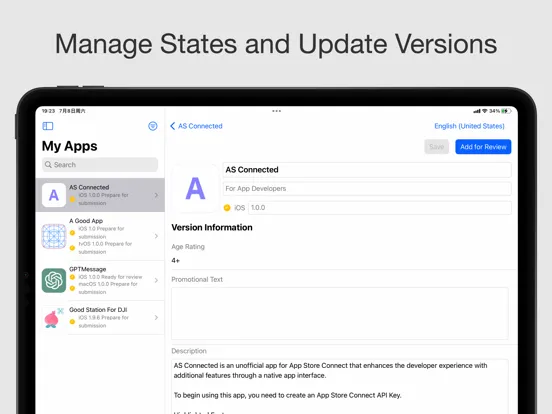Expand the Good Station For DJI chevron
The height and width of the screenshot is (414, 552).
(x=156, y=318)
